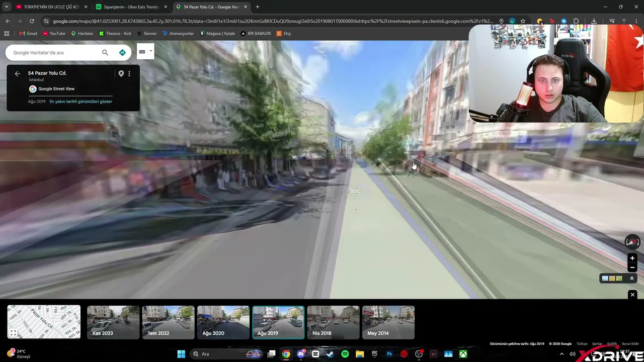Click the Sorun bildir report link
This screenshot has width=644, height=362.
tap(630, 344)
